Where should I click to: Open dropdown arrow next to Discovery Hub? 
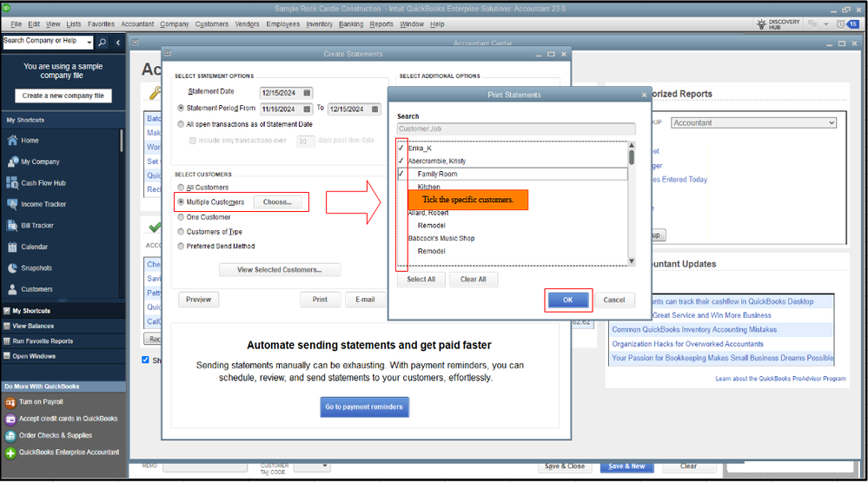[826, 24]
